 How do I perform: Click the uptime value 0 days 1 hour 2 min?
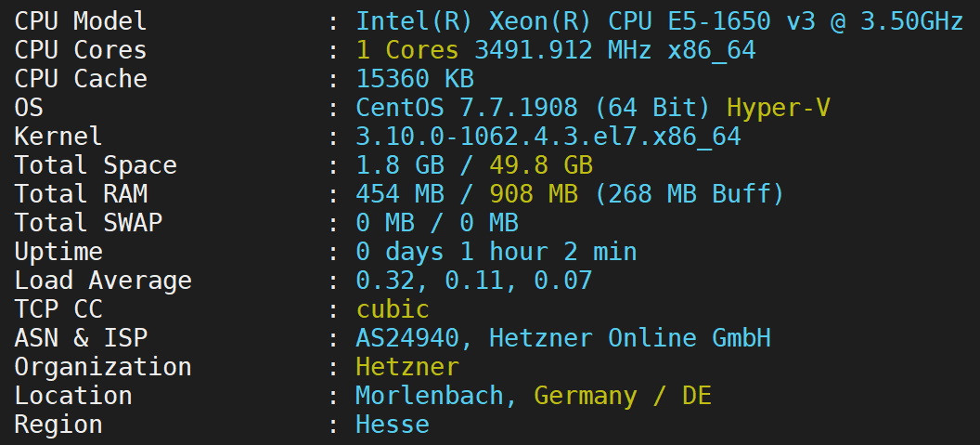pyautogui.click(x=496, y=252)
